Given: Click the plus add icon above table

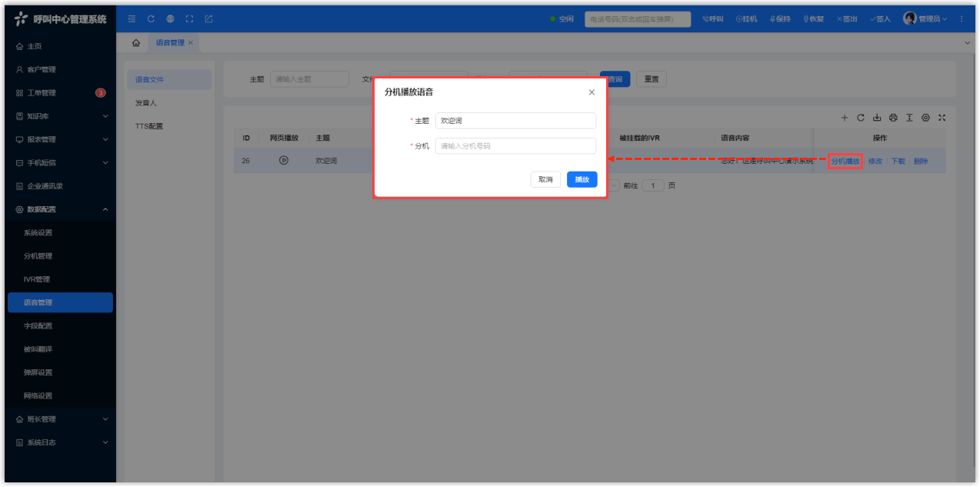Looking at the screenshot, I should (844, 118).
